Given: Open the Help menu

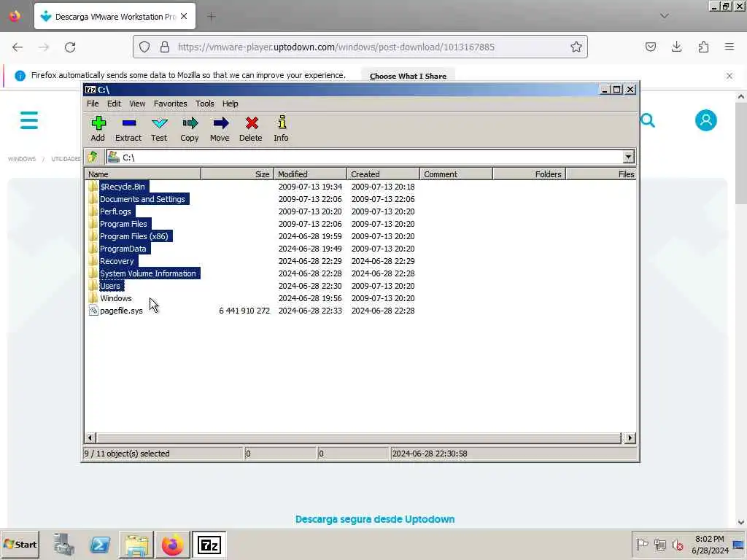Looking at the screenshot, I should coord(230,104).
